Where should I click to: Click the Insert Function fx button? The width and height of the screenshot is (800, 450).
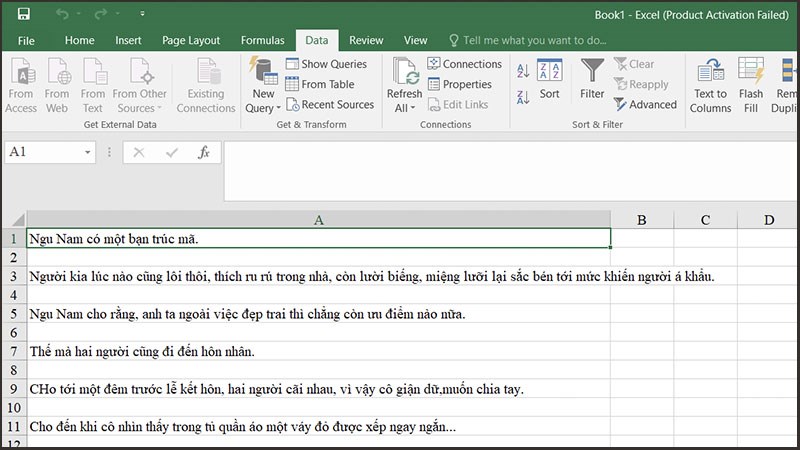[203, 152]
